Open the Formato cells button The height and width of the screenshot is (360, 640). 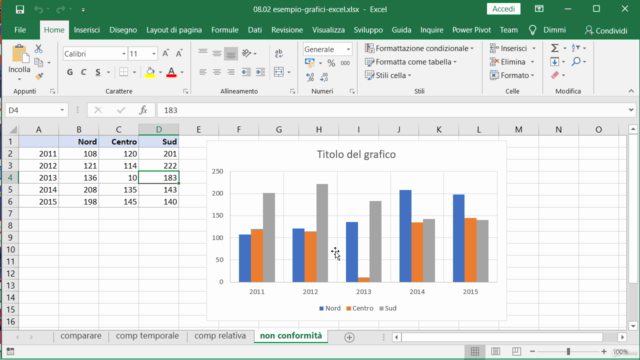coord(512,75)
